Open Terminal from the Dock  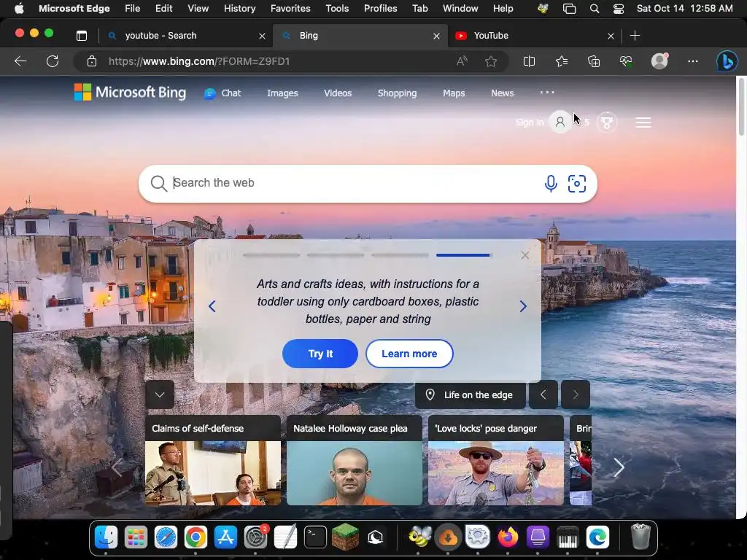[315, 537]
